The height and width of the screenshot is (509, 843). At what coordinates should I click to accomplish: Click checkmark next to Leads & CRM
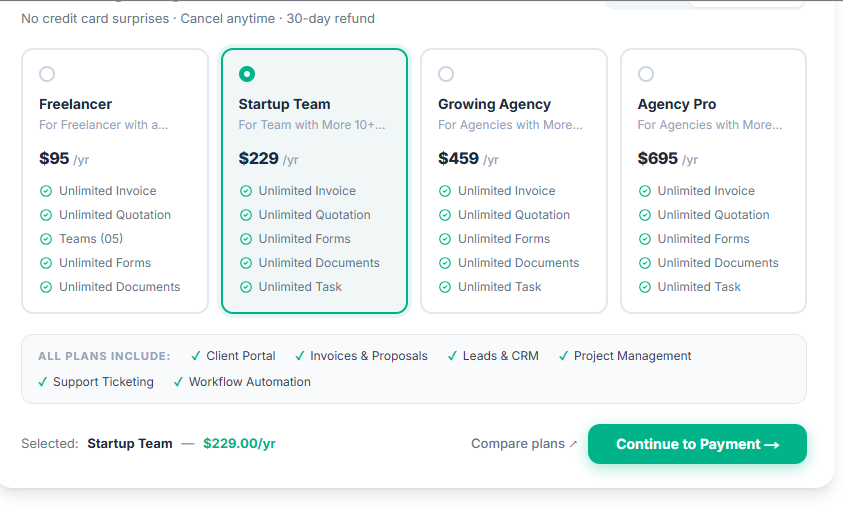click(x=452, y=356)
